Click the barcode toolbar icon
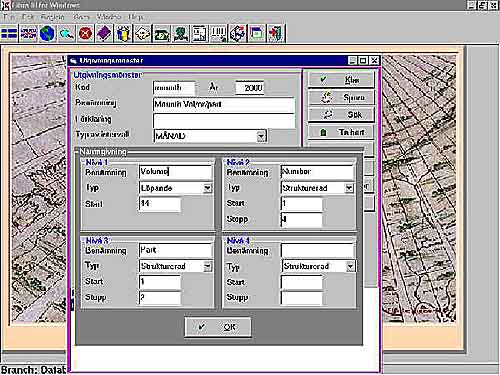500x375 pixels. 218,34
